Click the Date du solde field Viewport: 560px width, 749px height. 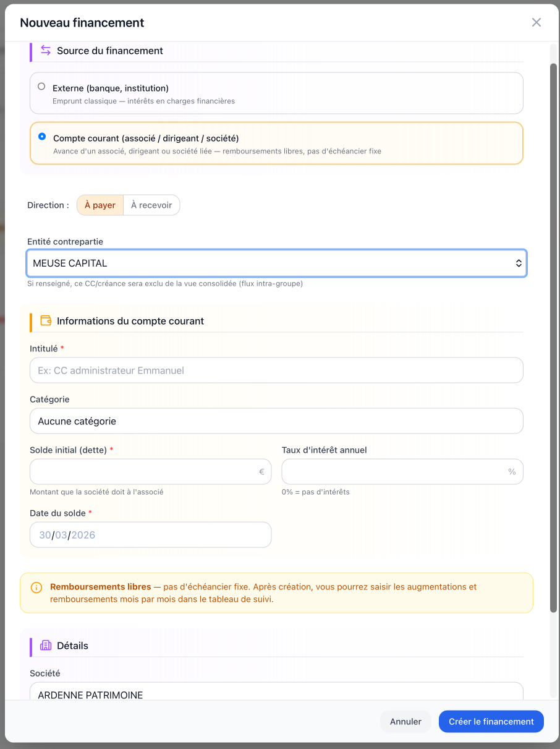pyautogui.click(x=150, y=535)
